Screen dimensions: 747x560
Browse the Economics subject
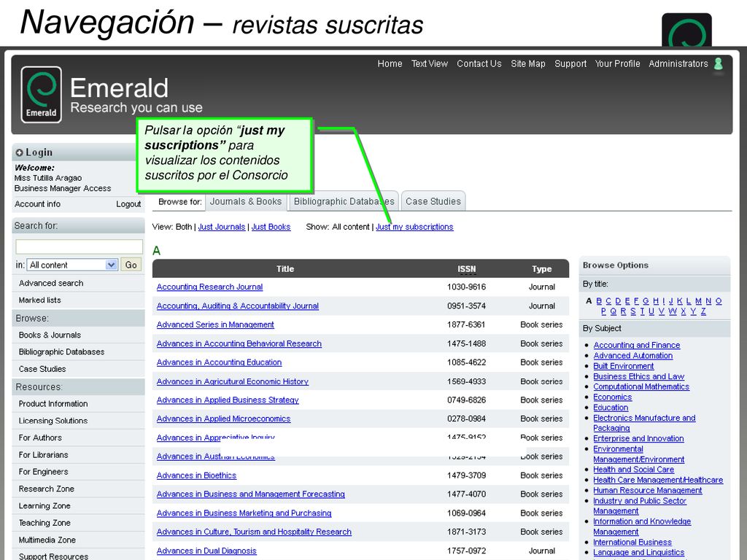pos(613,397)
